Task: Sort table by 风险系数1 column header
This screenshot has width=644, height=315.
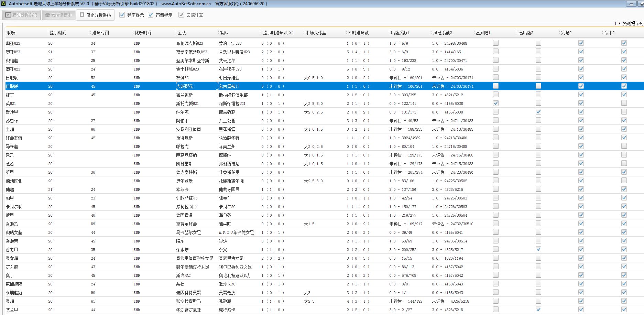Action: 400,33
